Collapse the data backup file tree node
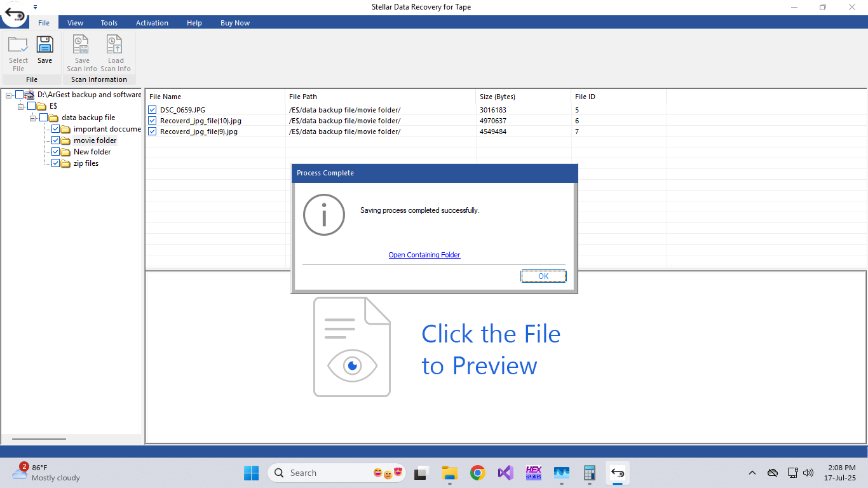This screenshot has height=488, width=868. (x=32, y=118)
